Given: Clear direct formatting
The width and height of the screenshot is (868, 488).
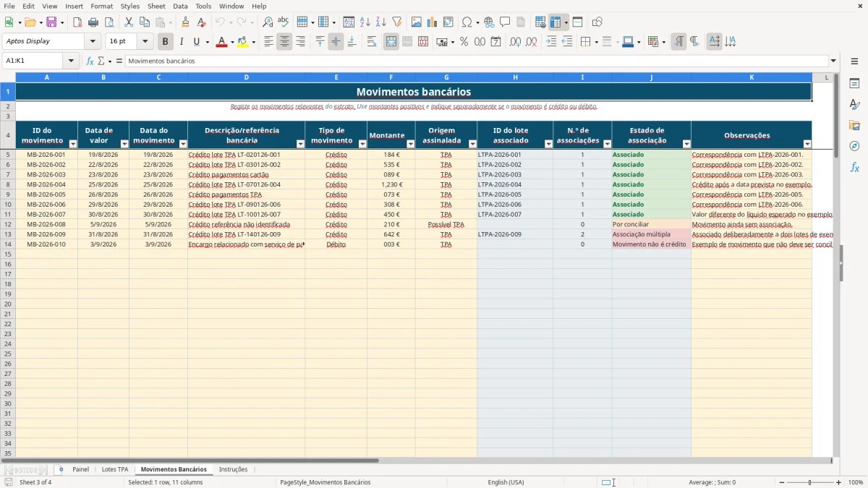Looking at the screenshot, I should [x=201, y=22].
